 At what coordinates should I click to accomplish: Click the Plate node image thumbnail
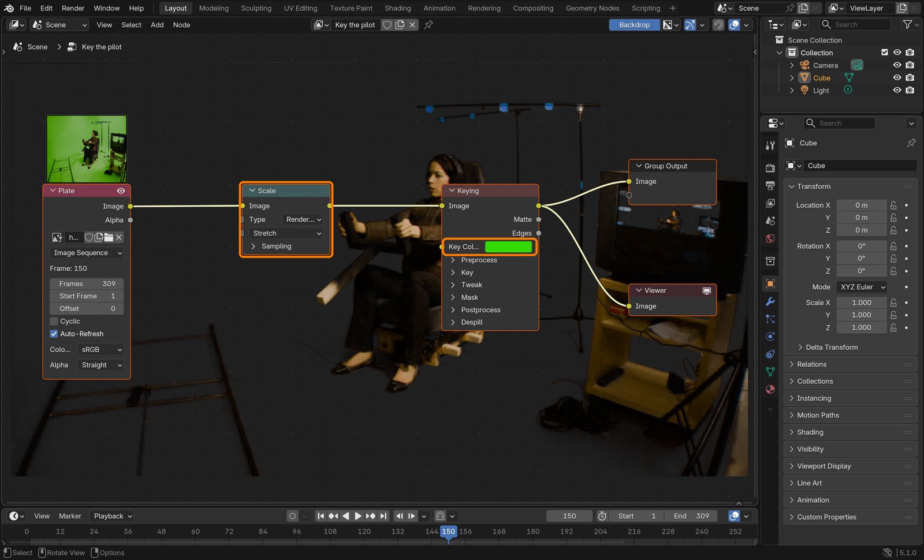click(87, 149)
